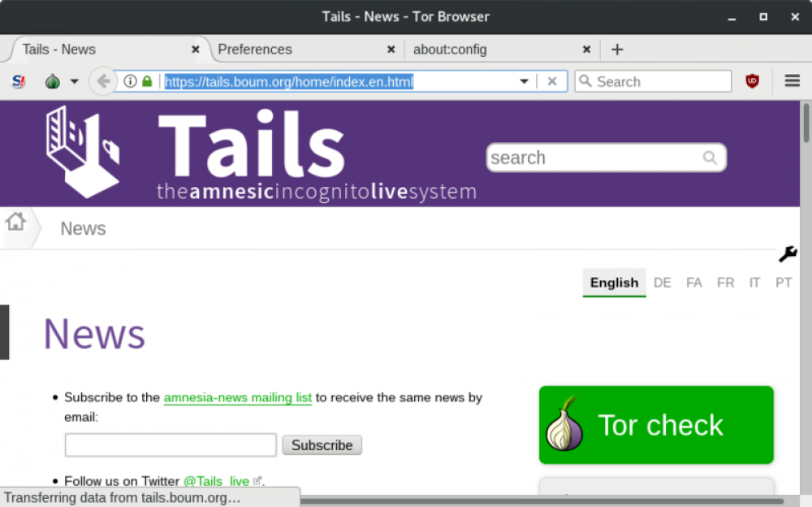Show site information via the info icon
Screen dimensions: 812x507
pos(130,81)
